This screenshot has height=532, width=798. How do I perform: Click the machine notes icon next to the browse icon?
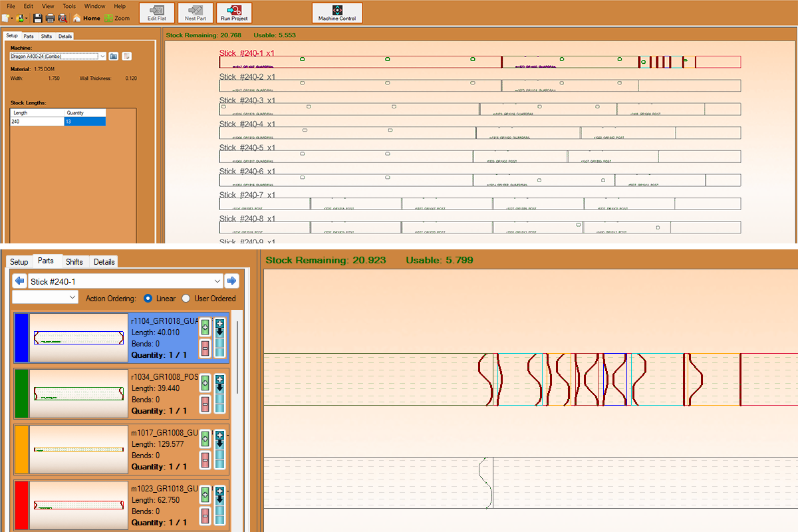[x=126, y=57]
